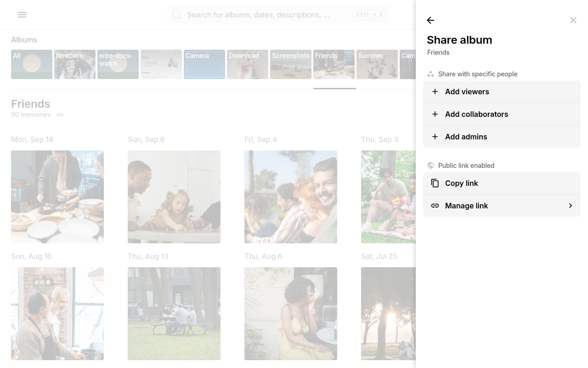The height and width of the screenshot is (368, 588).
Task: Click the plus icon beside Add viewers
Action: (x=435, y=92)
